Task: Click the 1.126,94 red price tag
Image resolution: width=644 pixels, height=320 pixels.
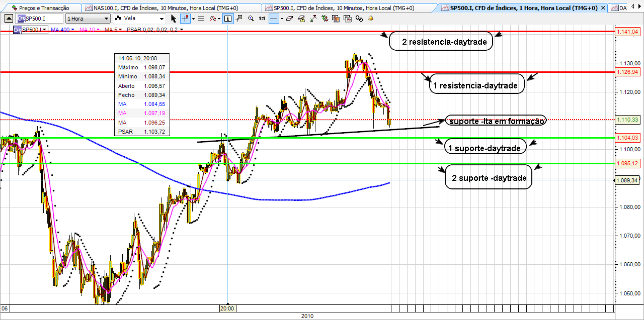Action: (627, 72)
